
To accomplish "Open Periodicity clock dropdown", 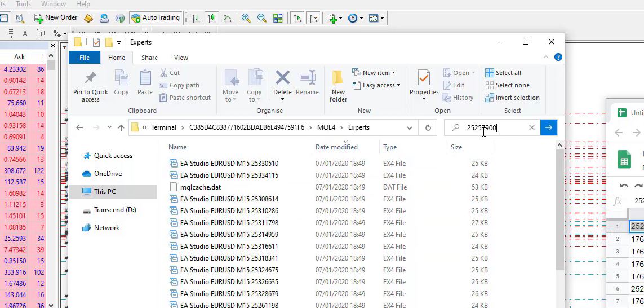I will (x=356, y=18).
